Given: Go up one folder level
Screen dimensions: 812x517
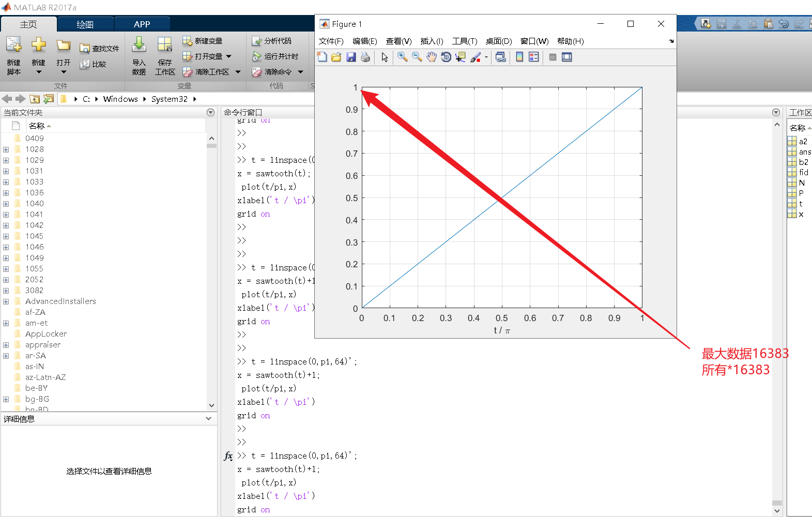Looking at the screenshot, I should pyautogui.click(x=35, y=99).
